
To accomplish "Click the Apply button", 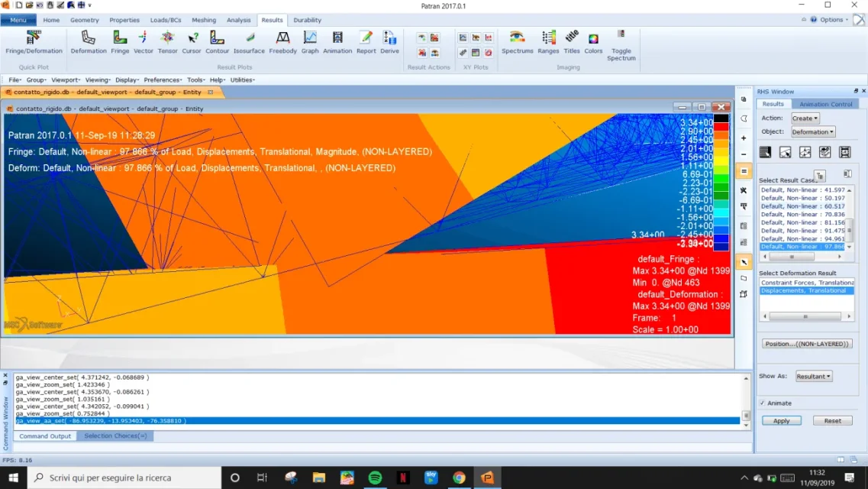I will coord(781,421).
